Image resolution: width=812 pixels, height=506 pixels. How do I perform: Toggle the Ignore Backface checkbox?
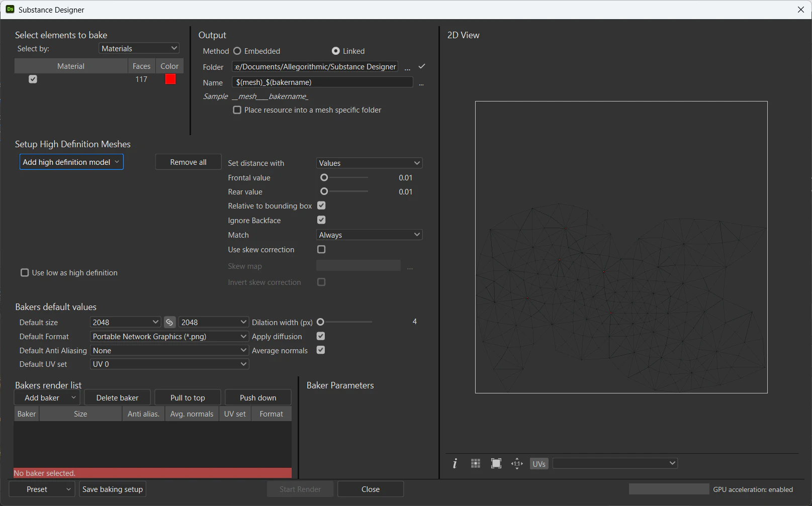click(x=321, y=220)
